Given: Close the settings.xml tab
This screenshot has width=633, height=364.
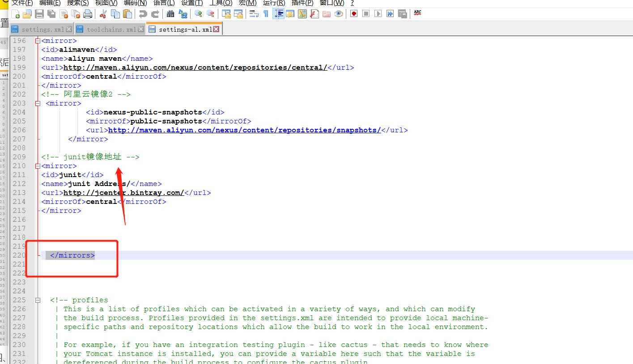Looking at the screenshot, I should coord(69,30).
